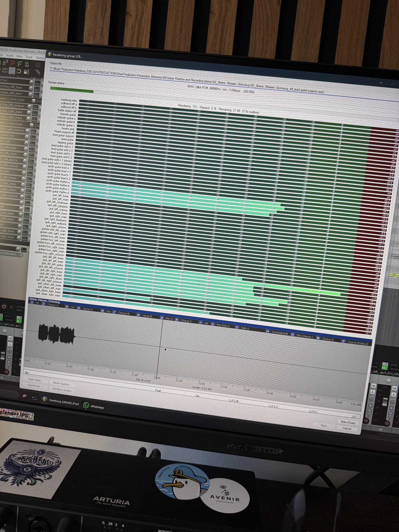Open the Insert menu
This screenshot has width=399, height=532.
coord(10,56)
